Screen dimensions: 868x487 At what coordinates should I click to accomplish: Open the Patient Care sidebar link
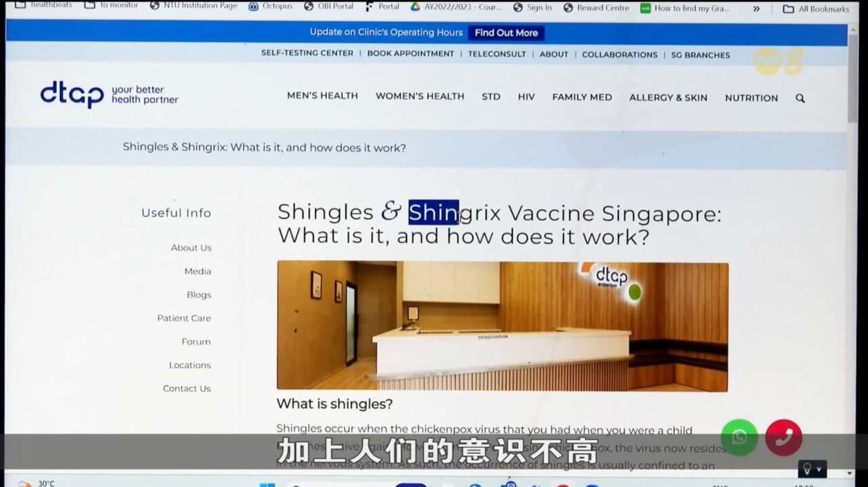(x=184, y=318)
